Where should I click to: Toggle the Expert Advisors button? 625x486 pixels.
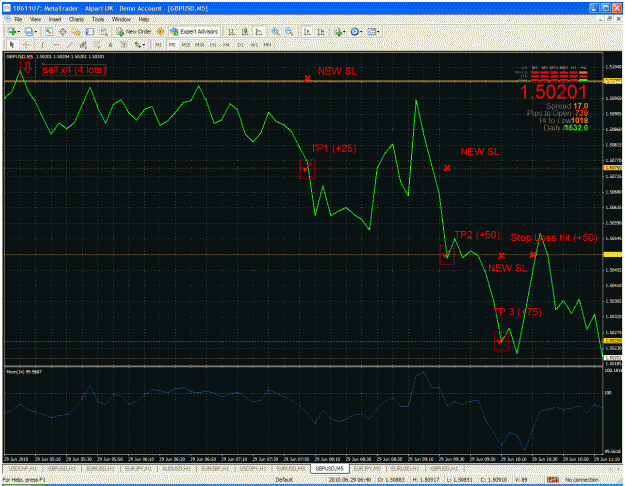pyautogui.click(x=194, y=31)
